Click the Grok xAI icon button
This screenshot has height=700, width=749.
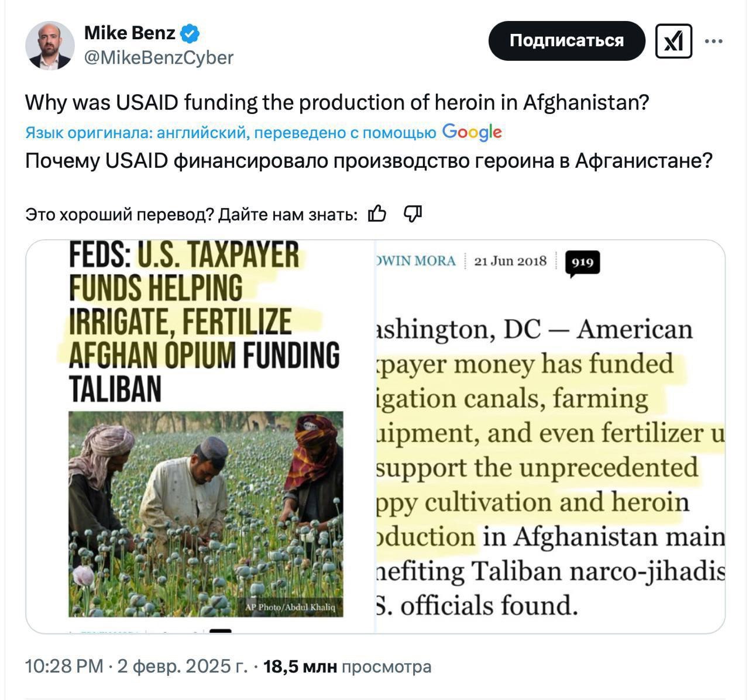click(x=674, y=41)
